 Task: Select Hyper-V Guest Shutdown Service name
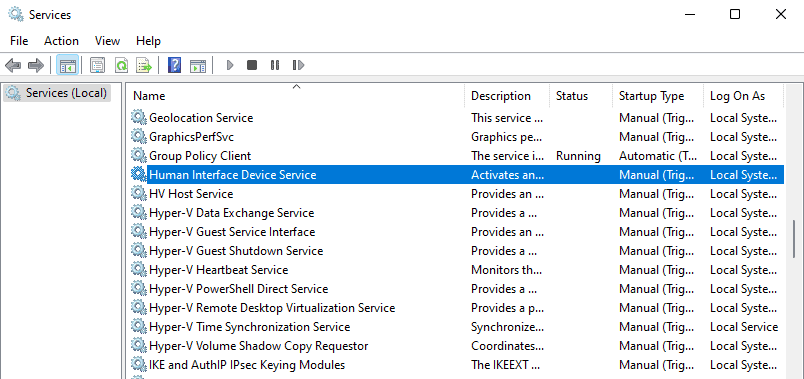coord(236,251)
